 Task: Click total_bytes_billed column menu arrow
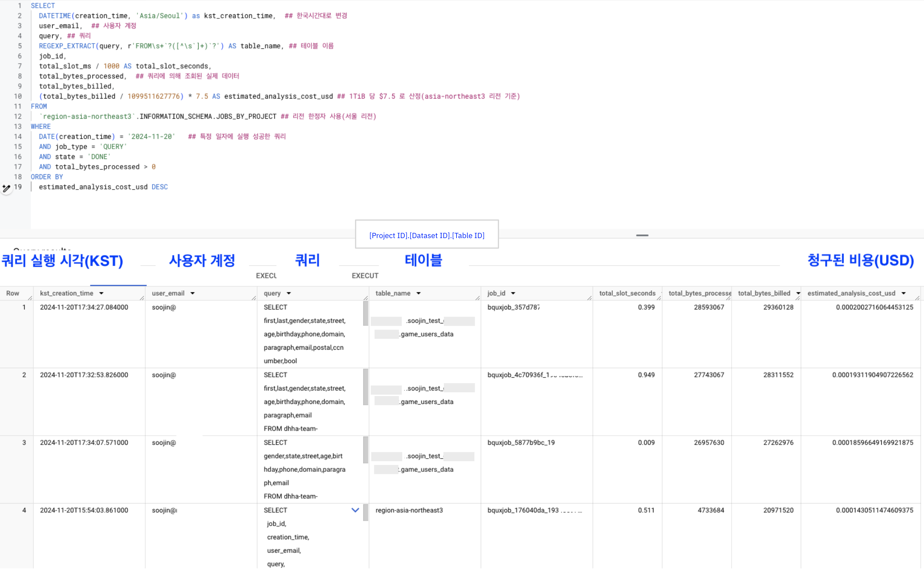(x=798, y=293)
